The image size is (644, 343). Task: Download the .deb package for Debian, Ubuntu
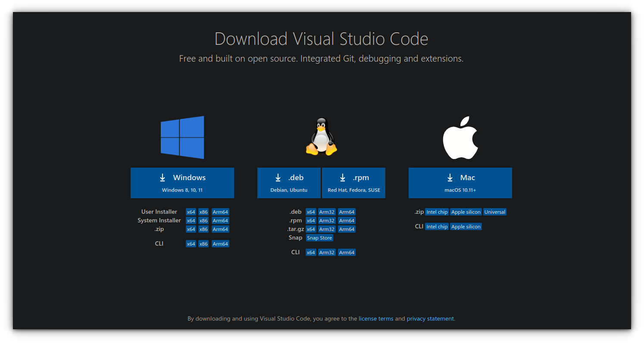(289, 183)
